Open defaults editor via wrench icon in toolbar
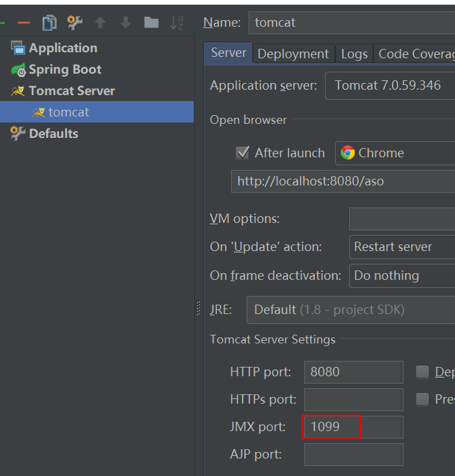Screen dimensions: 455x476 (75, 23)
